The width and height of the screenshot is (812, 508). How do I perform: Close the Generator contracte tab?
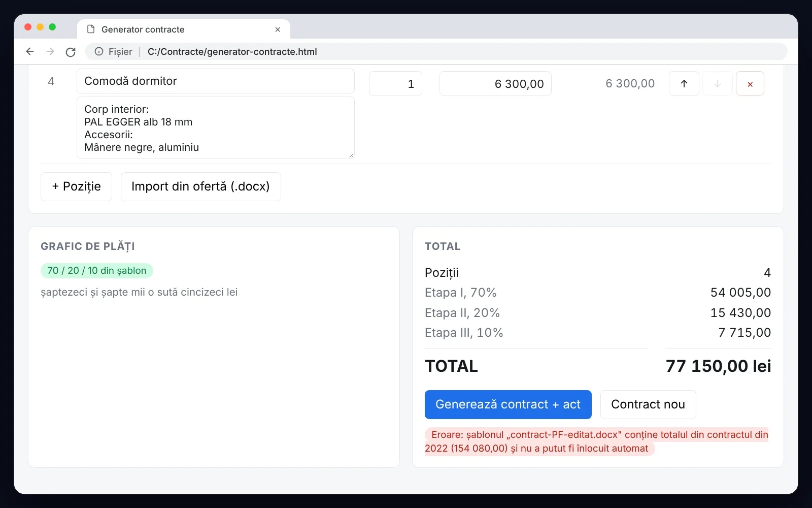(x=278, y=29)
